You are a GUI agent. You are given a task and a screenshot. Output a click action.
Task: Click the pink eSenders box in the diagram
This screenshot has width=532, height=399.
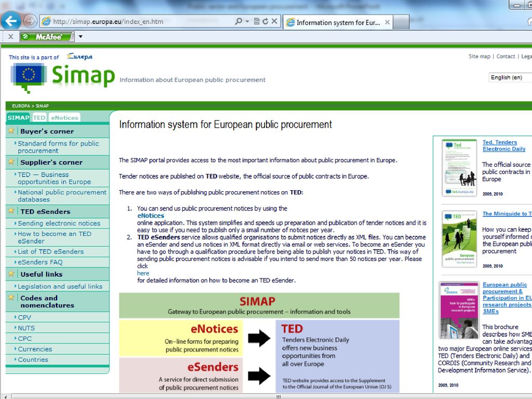pyautogui.click(x=181, y=375)
